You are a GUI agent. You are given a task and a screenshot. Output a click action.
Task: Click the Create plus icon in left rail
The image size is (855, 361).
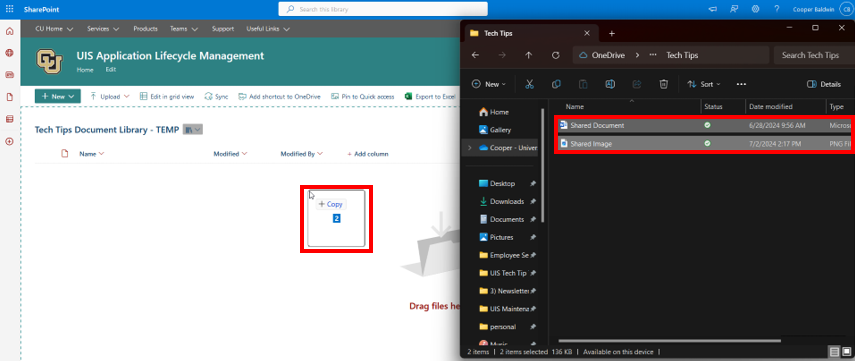click(x=9, y=141)
